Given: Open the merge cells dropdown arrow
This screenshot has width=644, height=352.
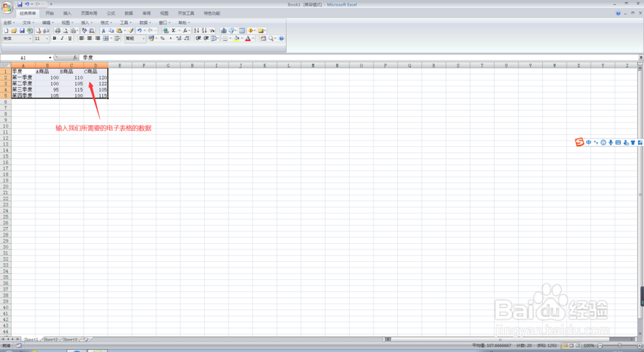Looking at the screenshot, I should [x=111, y=38].
